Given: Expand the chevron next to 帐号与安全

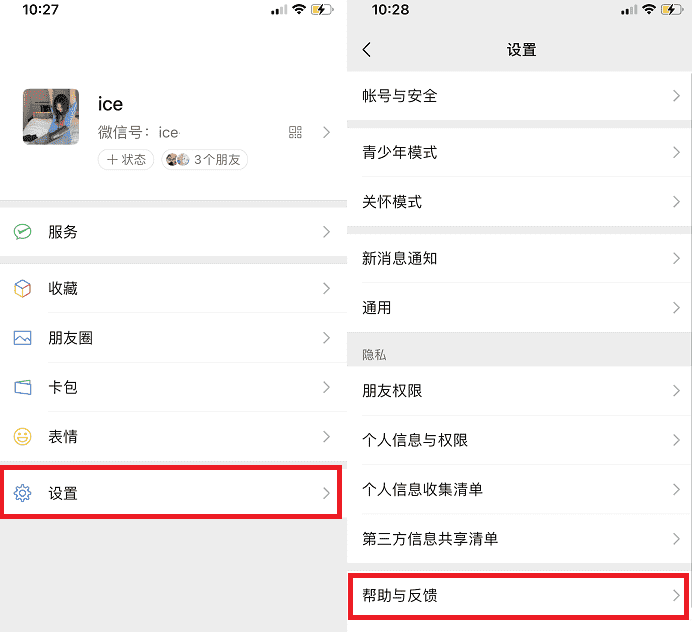Looking at the screenshot, I should click(x=676, y=96).
